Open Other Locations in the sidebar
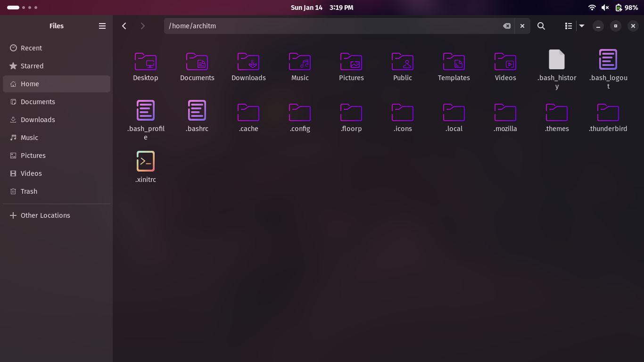Screen dimensions: 644x362 pos(57,215)
